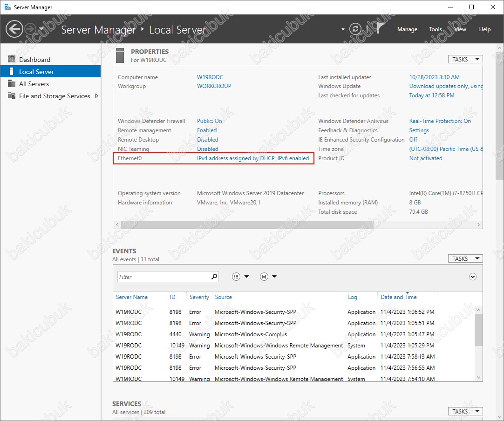Viewport: 504px width, 421px height.
Task: Click last installed updates 10/28/2023 3:30 AM
Action: pos(434,77)
